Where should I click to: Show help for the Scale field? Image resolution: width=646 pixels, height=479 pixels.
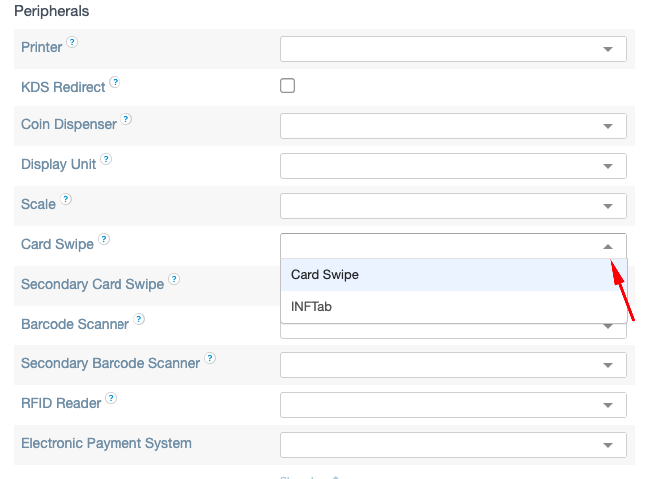pos(66,199)
